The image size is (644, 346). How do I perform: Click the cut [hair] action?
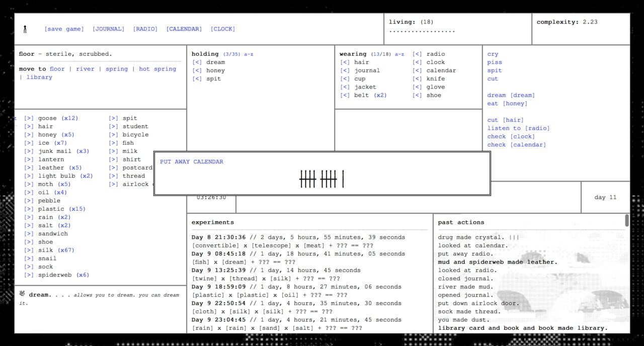click(x=505, y=120)
